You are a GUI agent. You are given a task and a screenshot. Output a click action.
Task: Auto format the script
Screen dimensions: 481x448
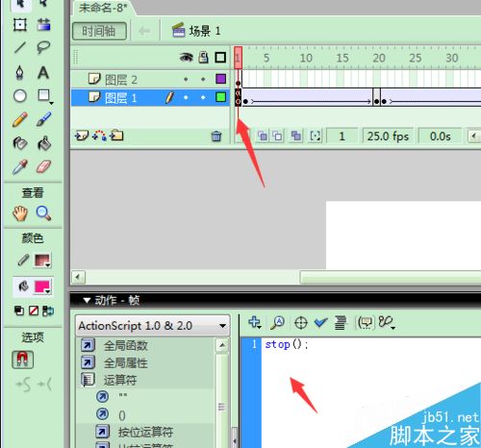341,323
